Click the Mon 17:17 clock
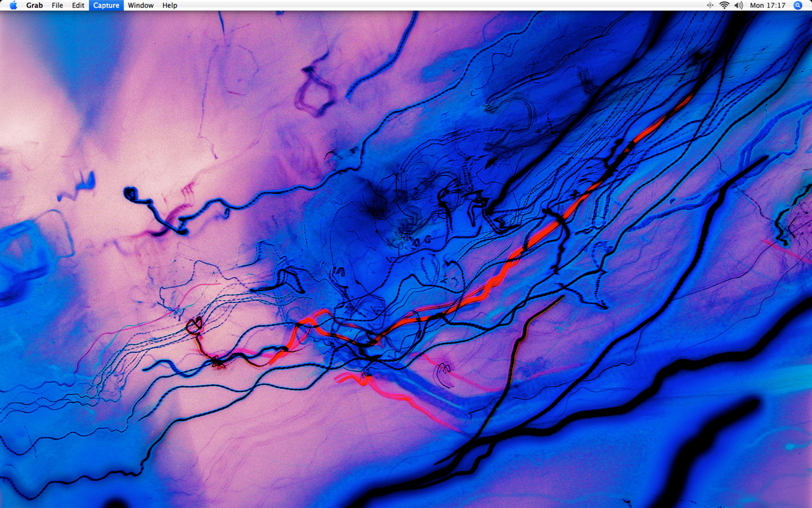Image resolution: width=812 pixels, height=508 pixels. point(768,5)
